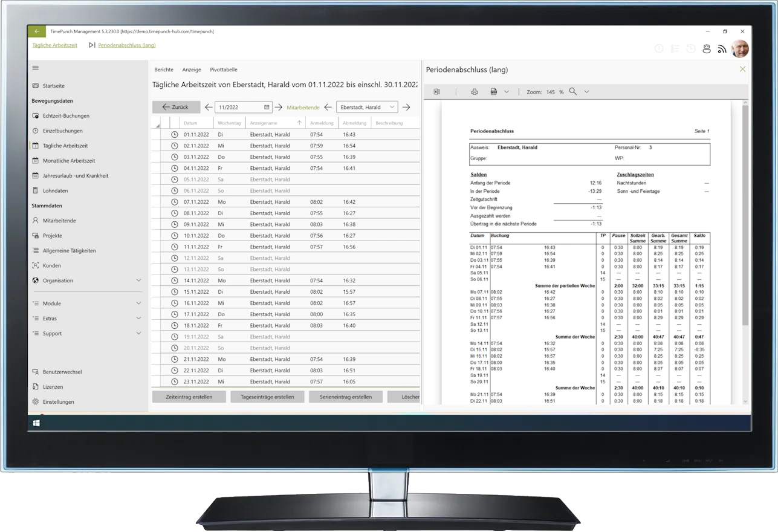
Task: Open Einstellungen in the sidebar
Action: pos(53,402)
